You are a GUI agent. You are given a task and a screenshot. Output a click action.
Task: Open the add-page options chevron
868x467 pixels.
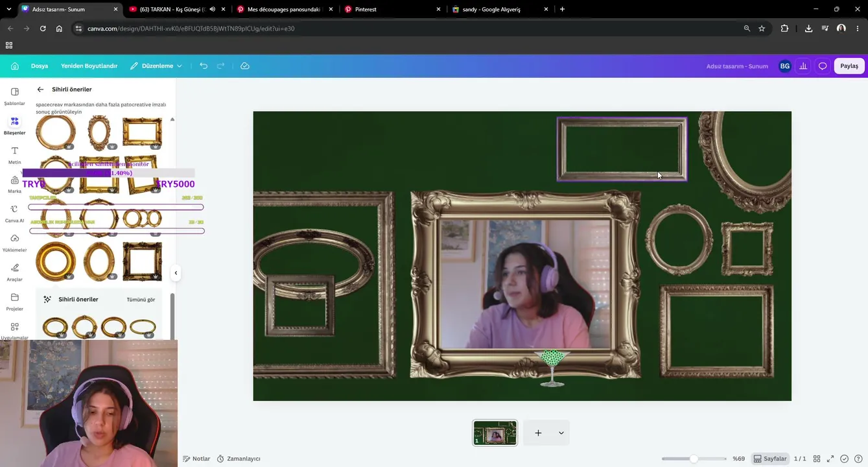pyautogui.click(x=561, y=433)
